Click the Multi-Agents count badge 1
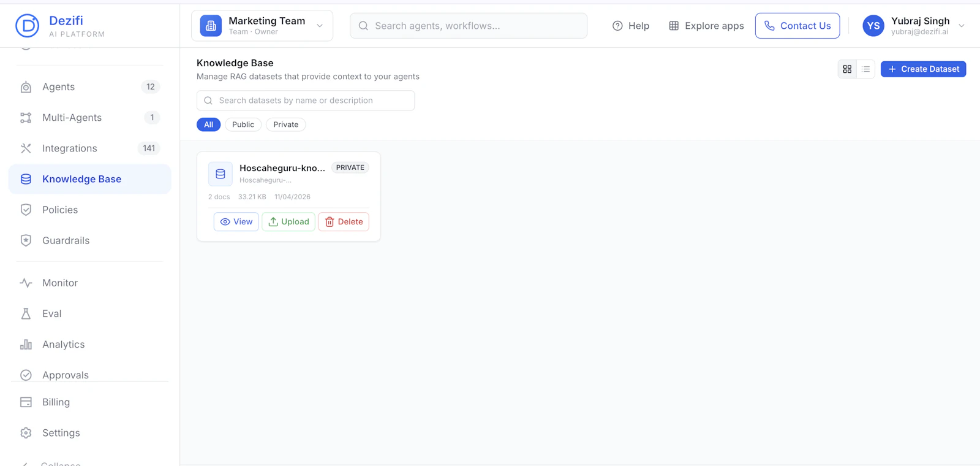 (x=152, y=118)
